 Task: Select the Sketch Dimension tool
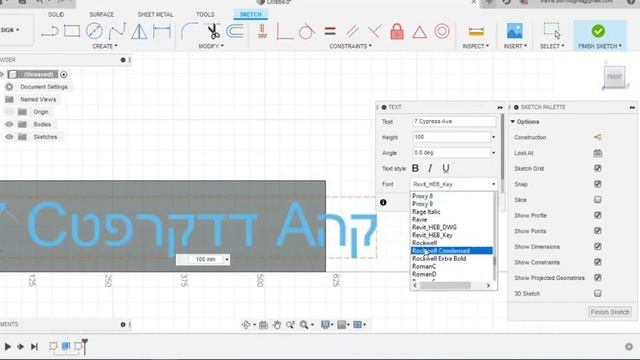coord(162,31)
